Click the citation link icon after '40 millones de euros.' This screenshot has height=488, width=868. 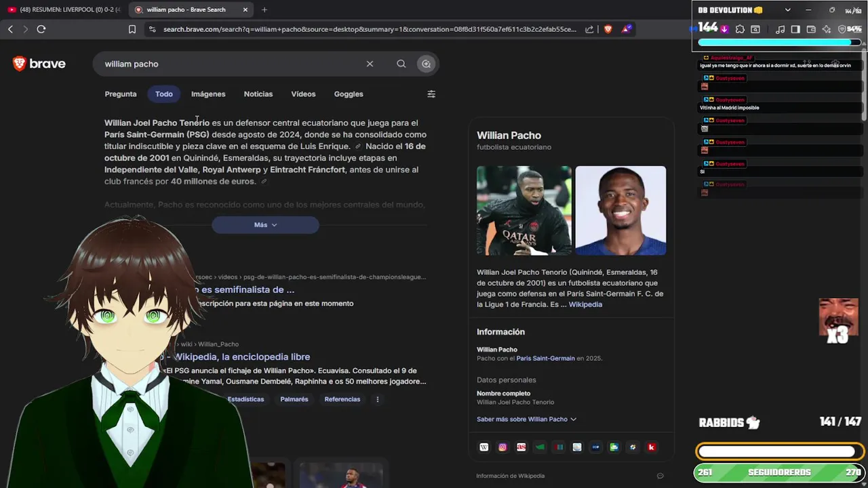264,182
